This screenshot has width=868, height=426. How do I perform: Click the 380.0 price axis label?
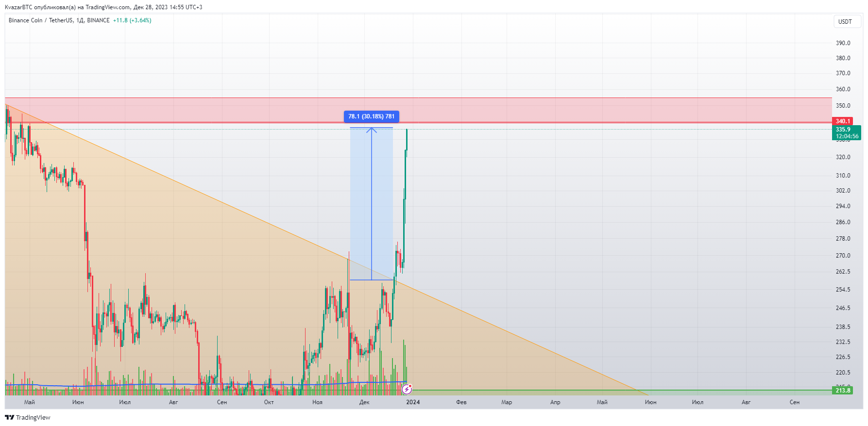click(x=843, y=58)
